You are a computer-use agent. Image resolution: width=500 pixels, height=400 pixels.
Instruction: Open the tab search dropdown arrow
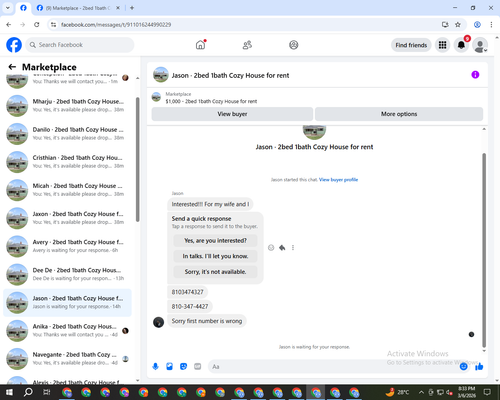click(x=8, y=8)
